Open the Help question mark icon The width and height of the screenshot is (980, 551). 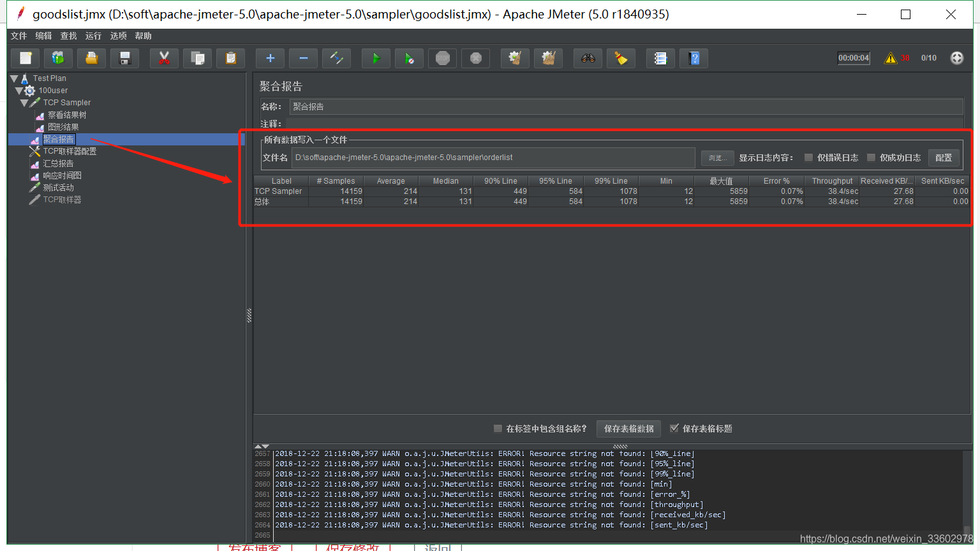pyautogui.click(x=694, y=58)
